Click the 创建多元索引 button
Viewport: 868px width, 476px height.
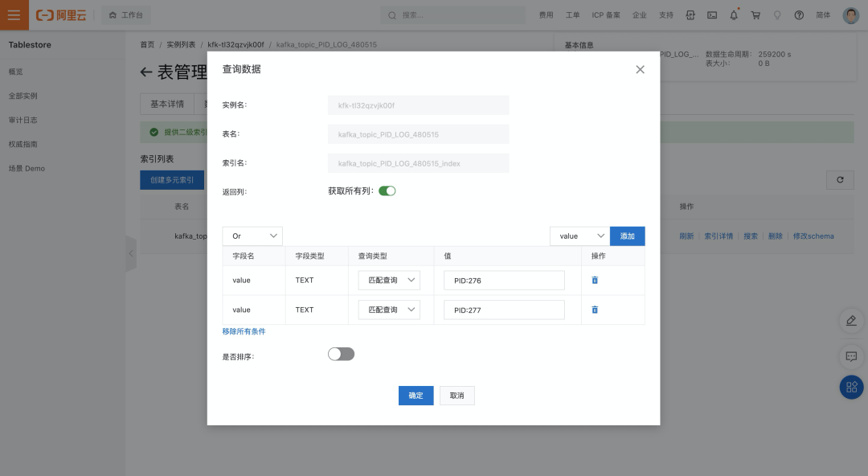pyautogui.click(x=172, y=180)
